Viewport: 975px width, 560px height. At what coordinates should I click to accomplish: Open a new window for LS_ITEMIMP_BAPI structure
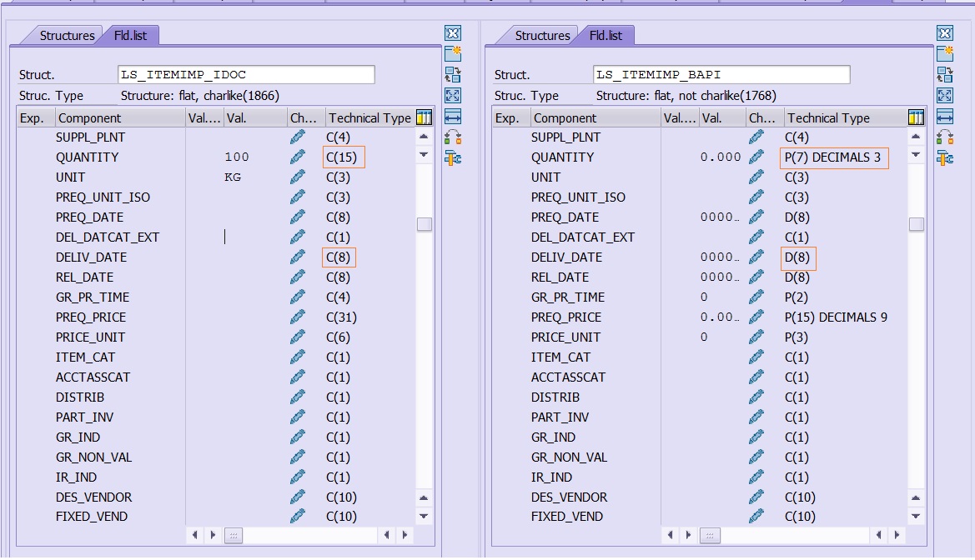(944, 52)
